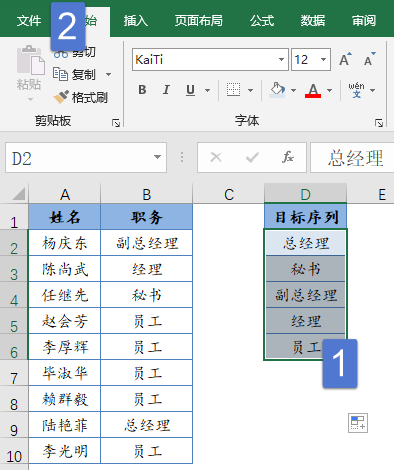Select cell D5 containing 经理

coord(305,321)
